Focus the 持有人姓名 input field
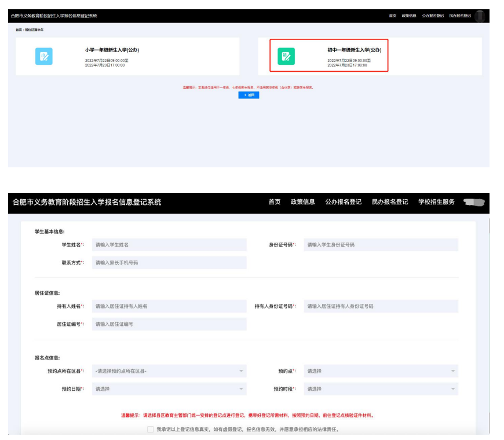The width and height of the screenshot is (504, 440). pyautogui.click(x=169, y=306)
